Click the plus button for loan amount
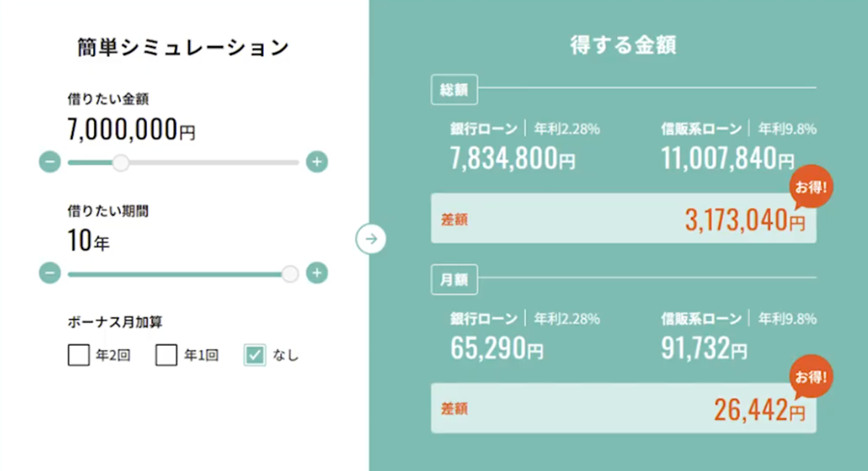This screenshot has height=471, width=868. [316, 163]
